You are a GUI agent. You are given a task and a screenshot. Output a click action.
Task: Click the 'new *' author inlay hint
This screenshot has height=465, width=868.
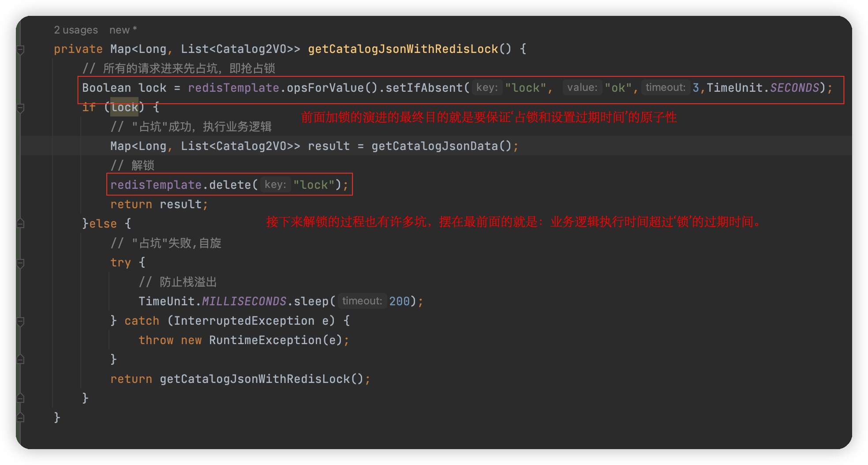tap(123, 30)
